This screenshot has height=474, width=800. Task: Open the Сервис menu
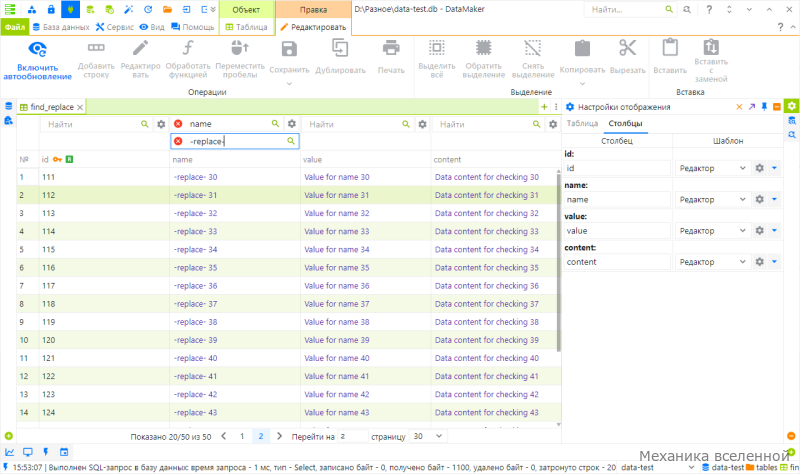115,27
